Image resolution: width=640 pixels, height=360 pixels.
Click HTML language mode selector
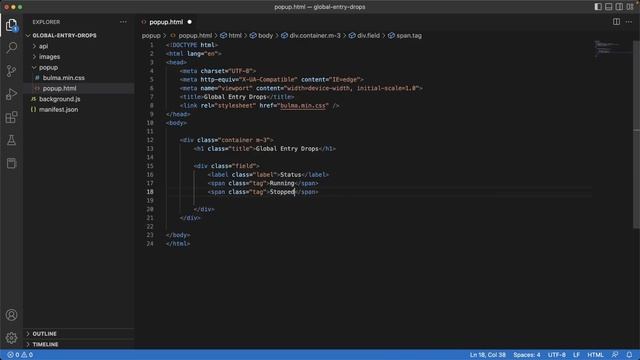click(595, 355)
